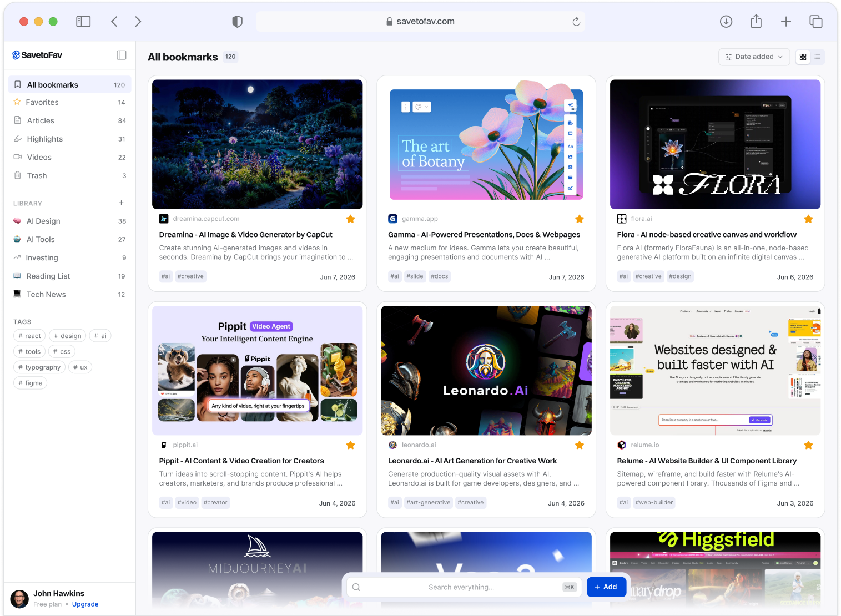Add a new library collection

pyautogui.click(x=121, y=203)
